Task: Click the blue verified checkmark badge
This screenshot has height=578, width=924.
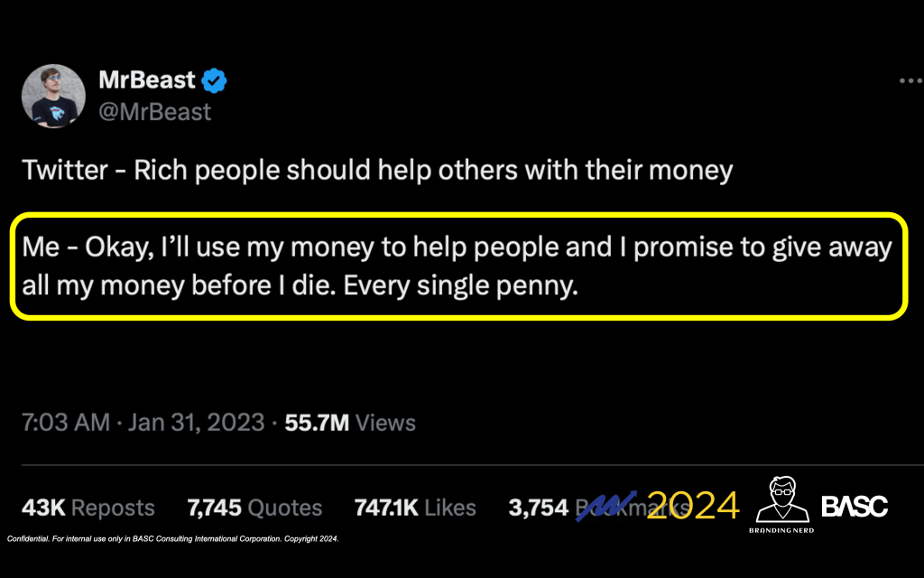Action: (215, 81)
